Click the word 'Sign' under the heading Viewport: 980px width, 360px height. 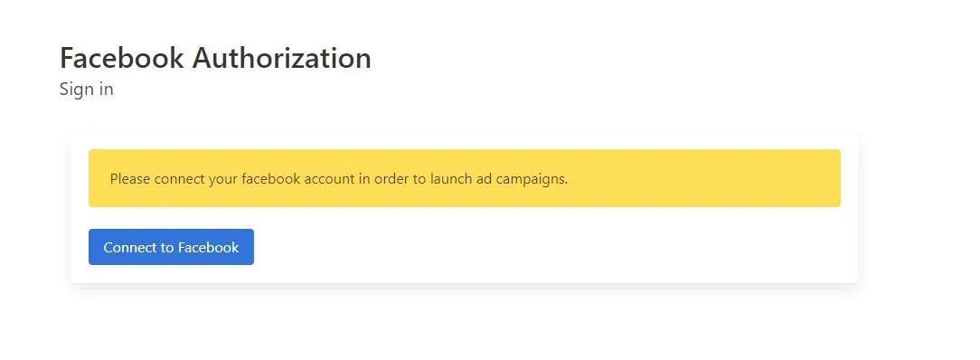[76, 90]
